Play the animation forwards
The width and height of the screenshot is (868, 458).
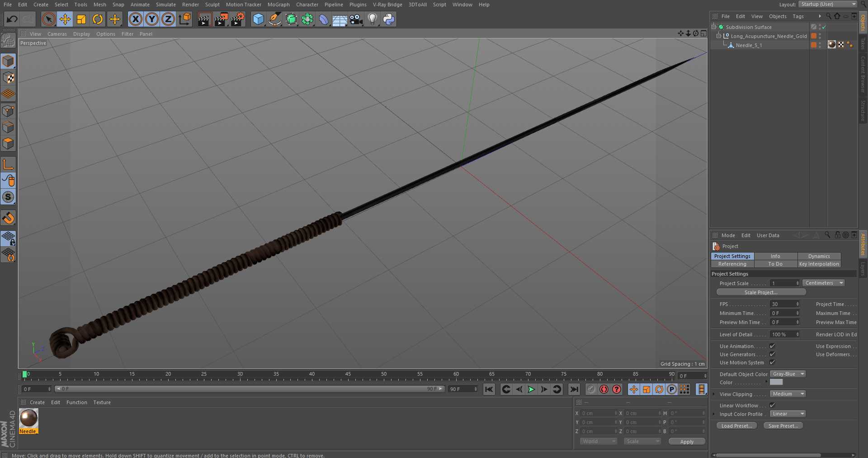click(532, 389)
